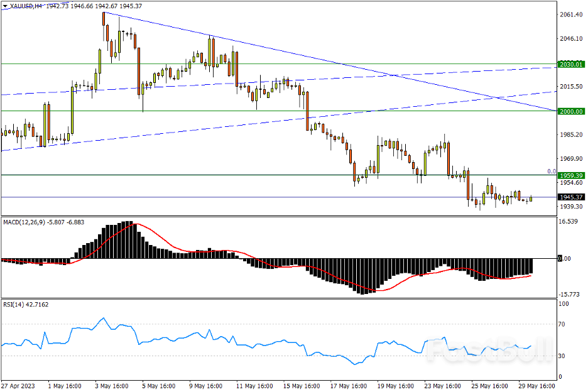Select the MACD(12,26,9) indicator label
The image size is (588, 392).
pyautogui.click(x=24, y=222)
